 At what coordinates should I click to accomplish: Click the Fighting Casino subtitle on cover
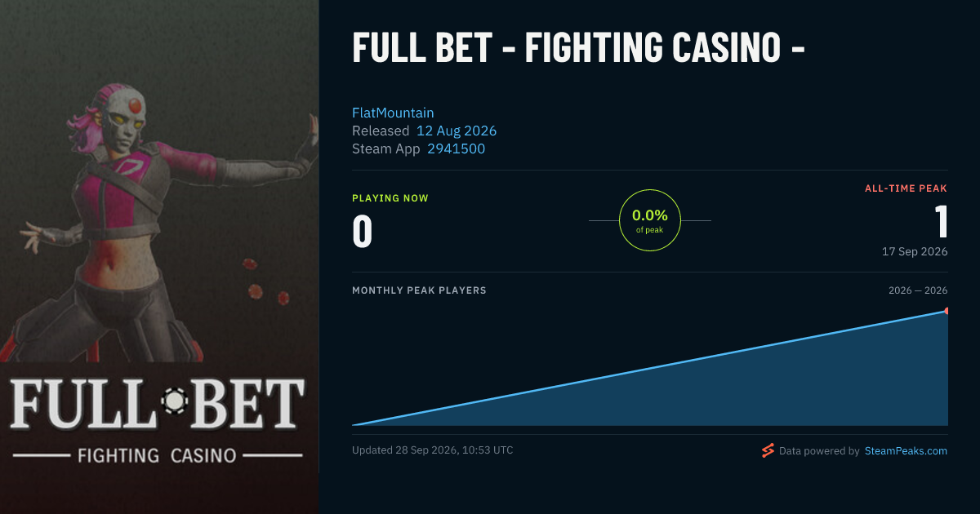(x=156, y=454)
